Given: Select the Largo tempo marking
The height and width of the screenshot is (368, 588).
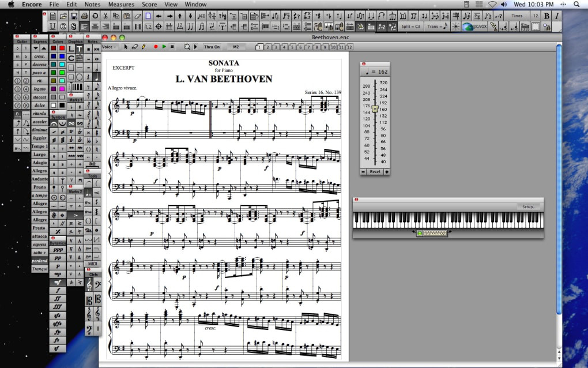Looking at the screenshot, I should click(x=39, y=154).
